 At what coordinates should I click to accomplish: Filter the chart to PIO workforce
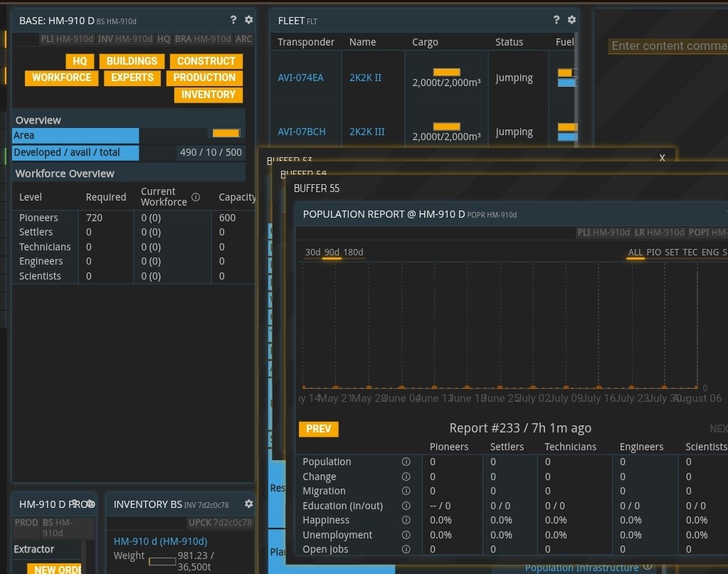(654, 252)
